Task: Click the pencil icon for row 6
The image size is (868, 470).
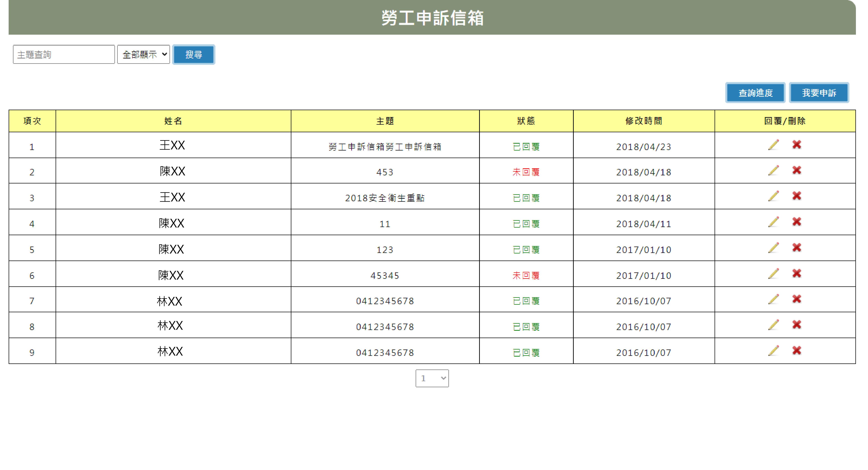Action: point(773,273)
